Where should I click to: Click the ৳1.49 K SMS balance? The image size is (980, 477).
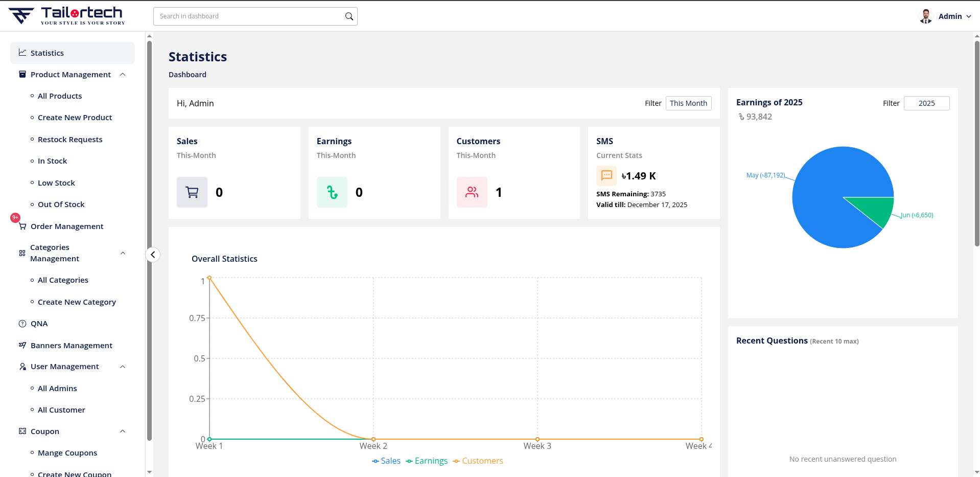[639, 176]
